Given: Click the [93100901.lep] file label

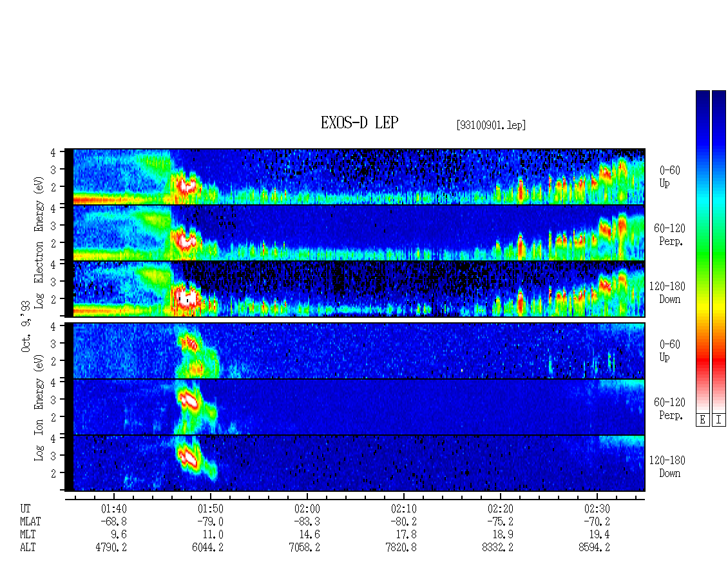Looking at the screenshot, I should 491,125.
